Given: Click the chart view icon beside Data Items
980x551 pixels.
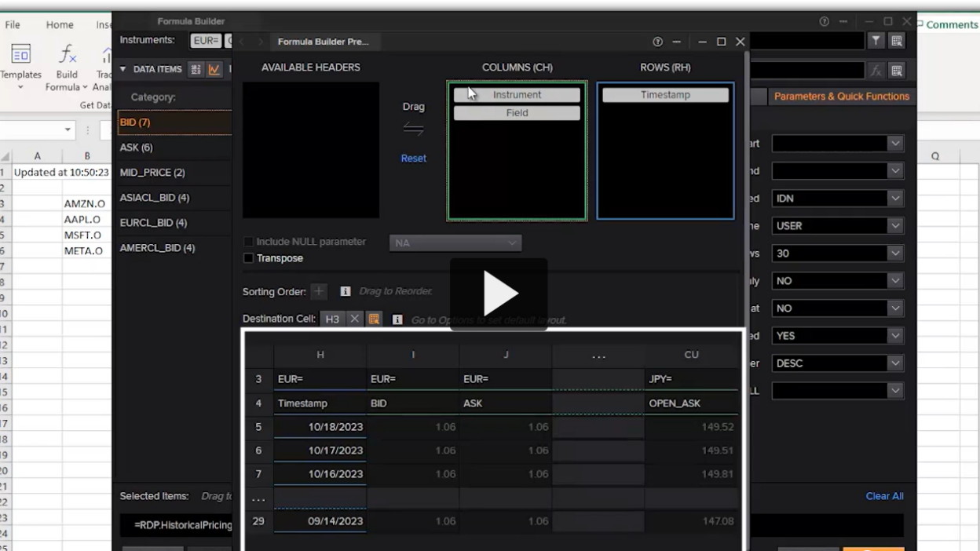Looking at the screenshot, I should (x=214, y=69).
